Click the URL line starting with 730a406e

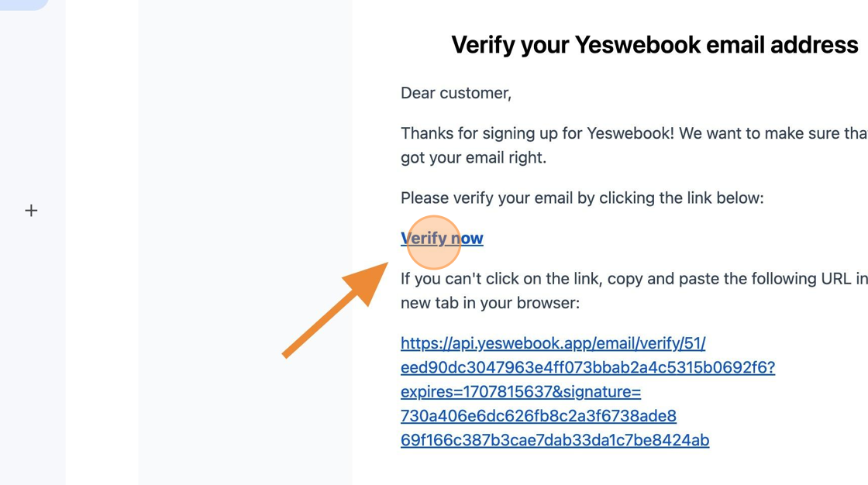pos(539,416)
